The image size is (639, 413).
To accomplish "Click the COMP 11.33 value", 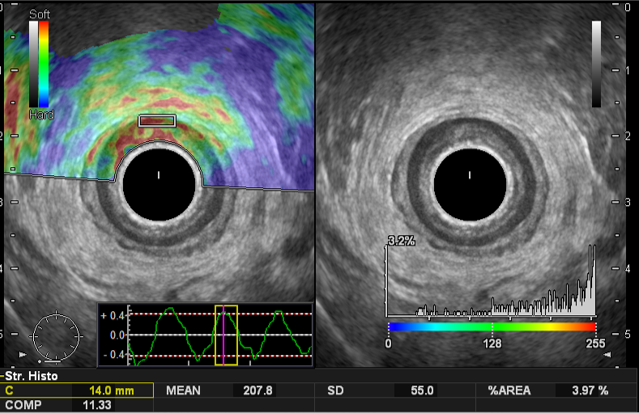I will [x=79, y=406].
